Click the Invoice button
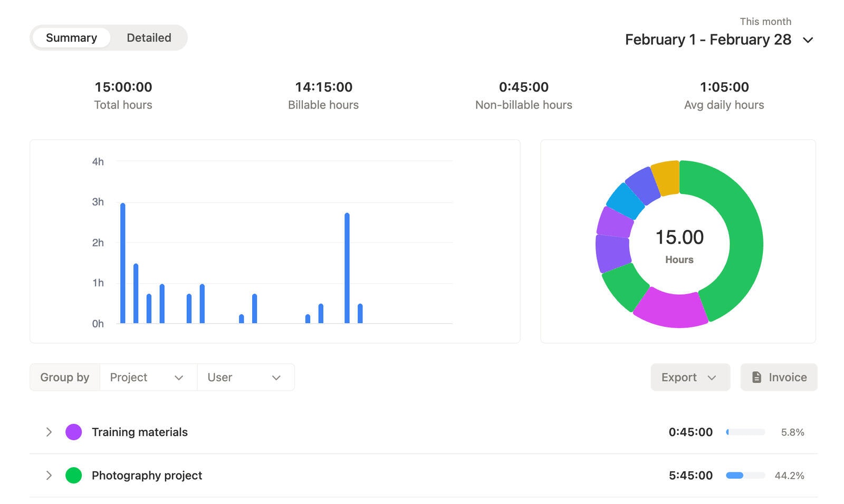Viewport: 844px width, 504px height. pos(779,377)
